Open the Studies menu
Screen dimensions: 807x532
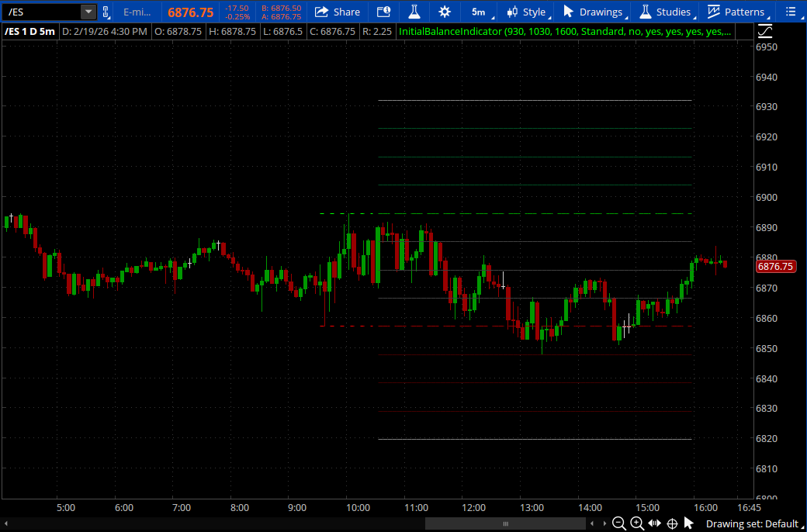[x=665, y=12]
